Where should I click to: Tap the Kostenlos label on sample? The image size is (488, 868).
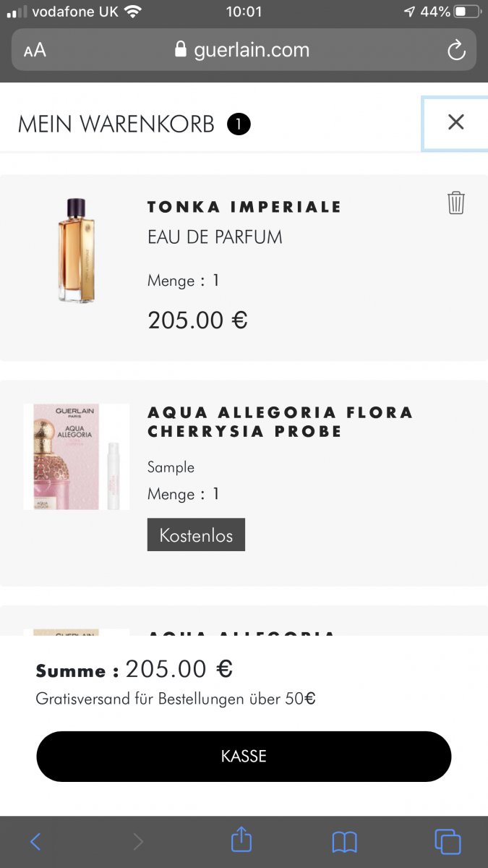pos(196,535)
